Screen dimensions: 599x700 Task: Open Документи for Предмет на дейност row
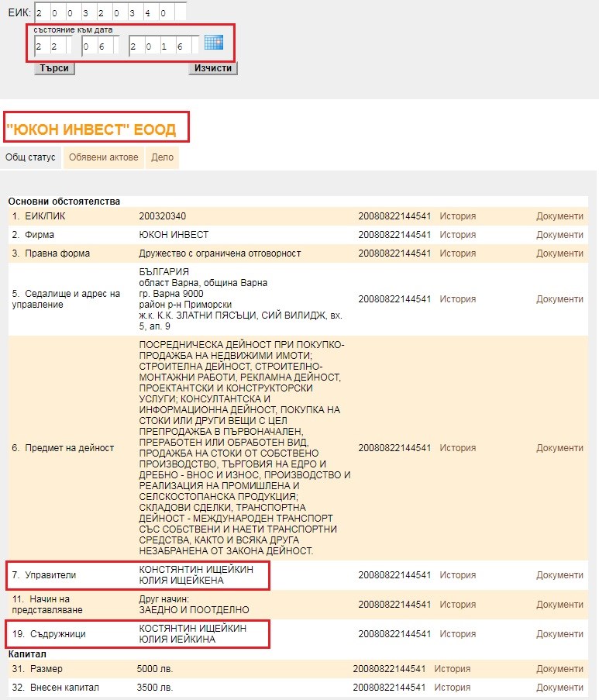pos(559,448)
